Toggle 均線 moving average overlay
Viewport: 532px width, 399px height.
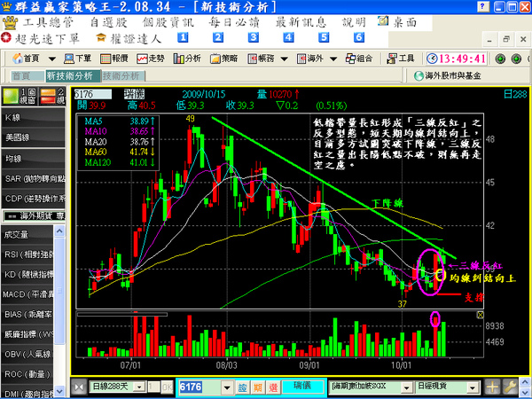pos(33,159)
